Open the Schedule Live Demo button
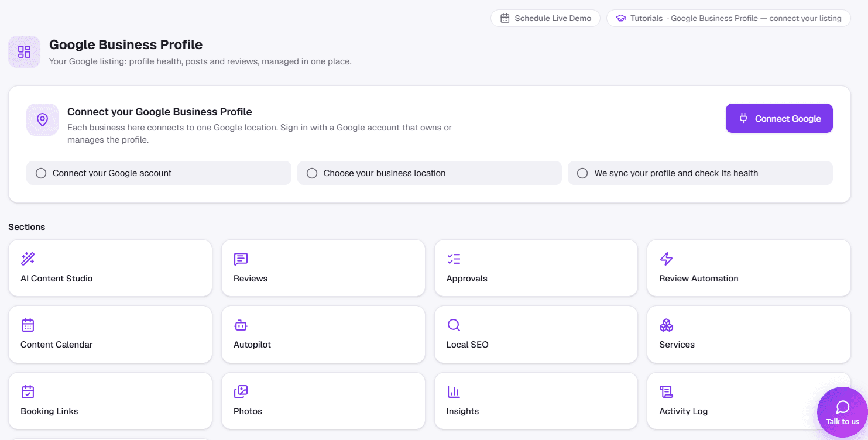Viewport: 868px width, 440px height. tap(545, 18)
